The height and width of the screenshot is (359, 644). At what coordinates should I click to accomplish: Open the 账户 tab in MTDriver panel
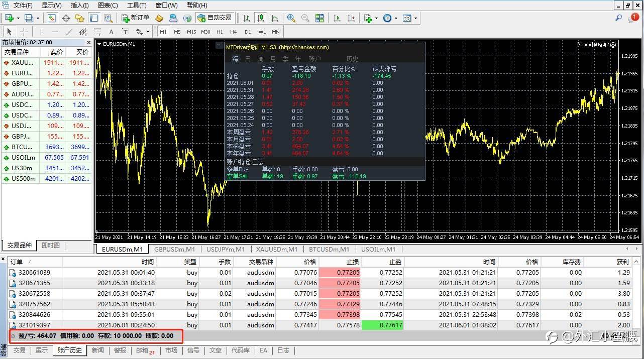(314, 59)
